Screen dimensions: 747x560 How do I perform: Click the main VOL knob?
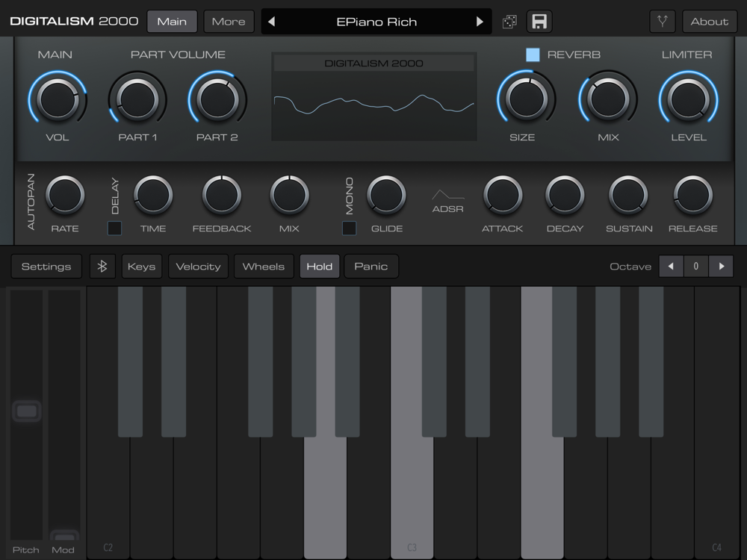[58, 99]
